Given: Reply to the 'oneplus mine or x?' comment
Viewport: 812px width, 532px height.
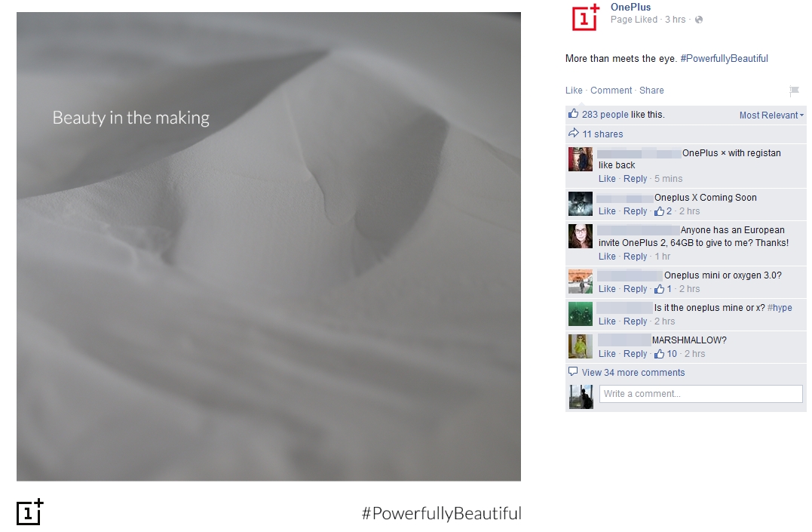Looking at the screenshot, I should click(x=636, y=321).
